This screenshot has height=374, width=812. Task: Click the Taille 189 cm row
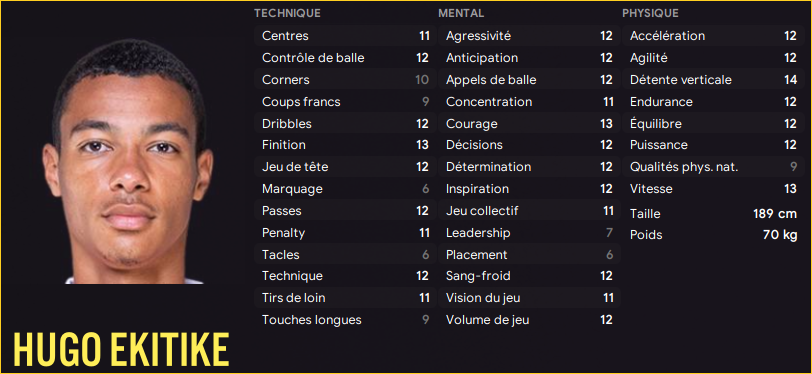click(x=713, y=213)
